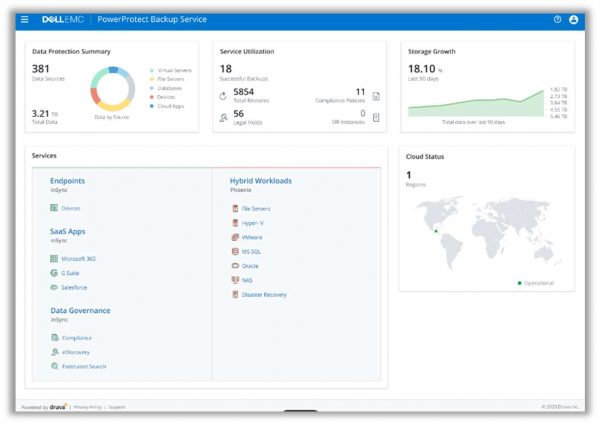The image size is (600, 425).
Task: Click the Legal Holds icon
Action: (x=223, y=117)
